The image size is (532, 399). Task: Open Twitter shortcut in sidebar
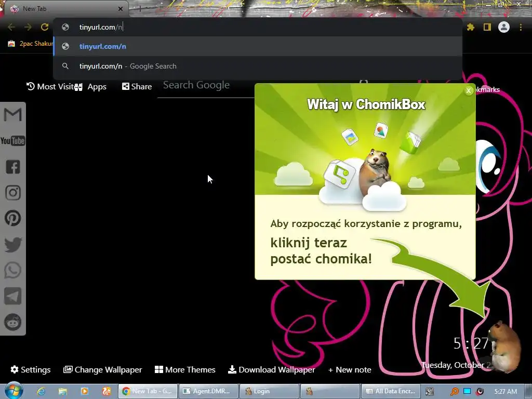click(13, 244)
